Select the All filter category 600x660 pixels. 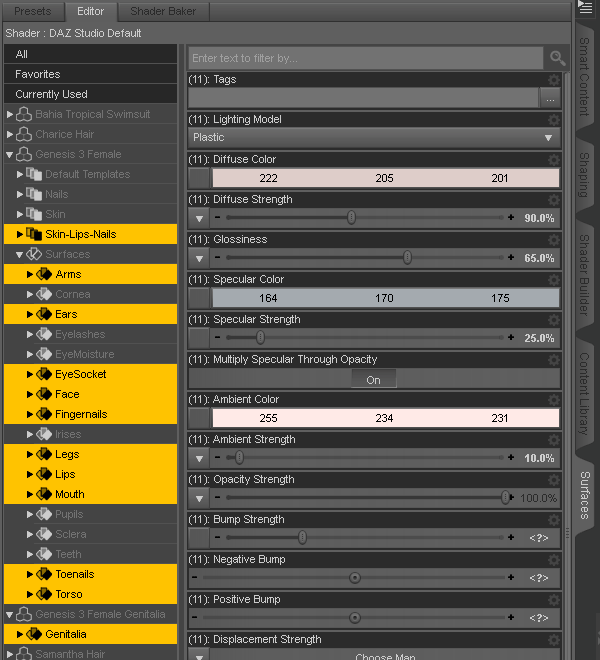pos(90,54)
